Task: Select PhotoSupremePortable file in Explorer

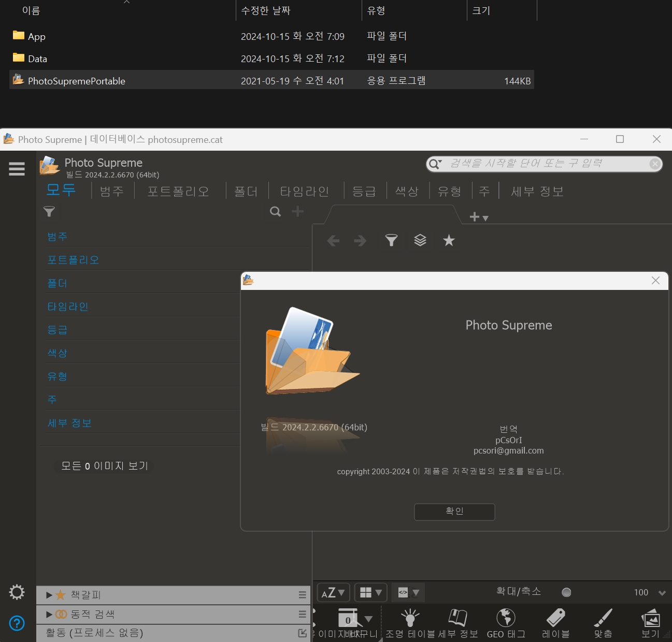Action: point(271,80)
